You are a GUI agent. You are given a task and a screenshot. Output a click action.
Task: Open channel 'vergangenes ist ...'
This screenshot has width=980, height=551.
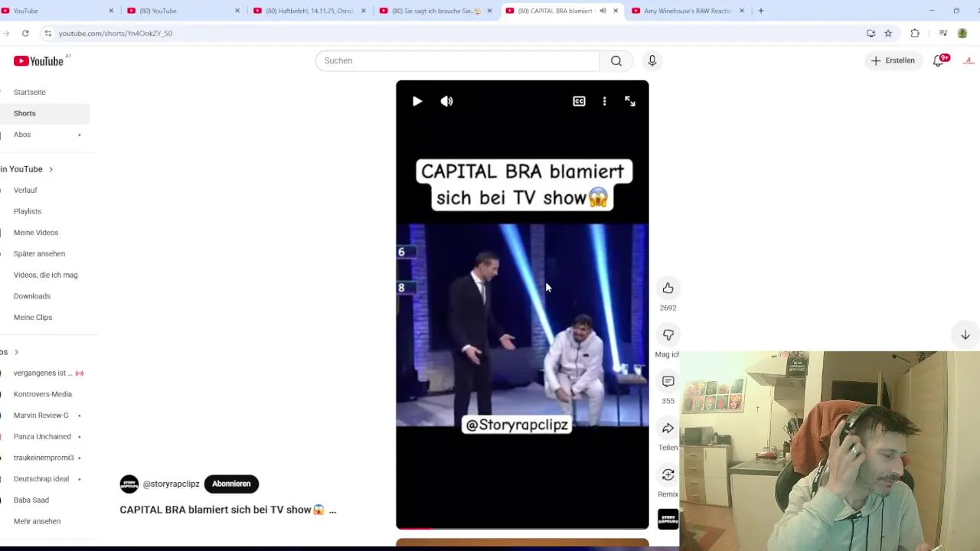(x=44, y=373)
